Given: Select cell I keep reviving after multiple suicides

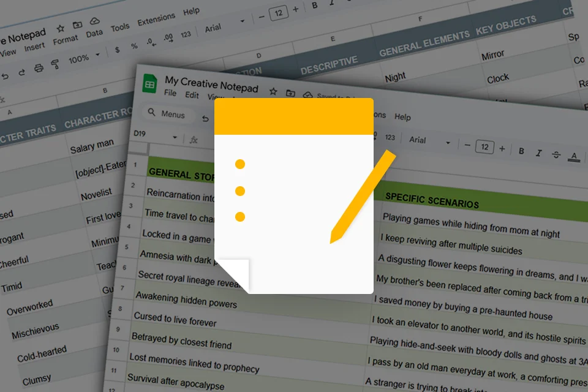Looking at the screenshot, I should pyautogui.click(x=451, y=244).
